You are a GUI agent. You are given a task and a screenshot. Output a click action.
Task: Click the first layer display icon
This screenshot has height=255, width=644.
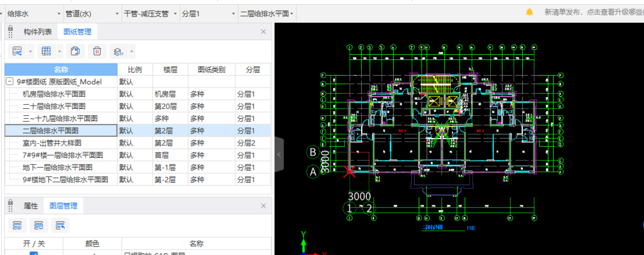point(17,225)
